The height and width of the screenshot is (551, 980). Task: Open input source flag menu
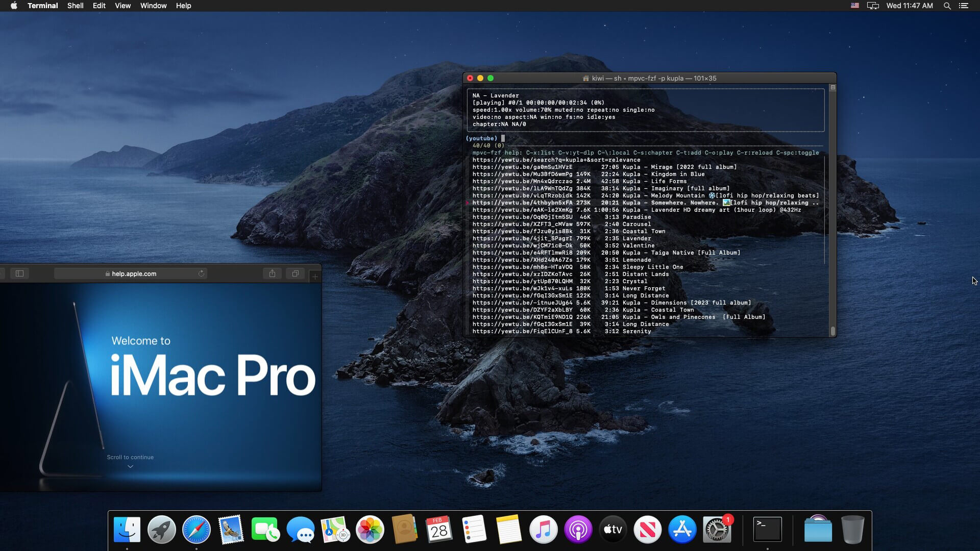click(854, 6)
